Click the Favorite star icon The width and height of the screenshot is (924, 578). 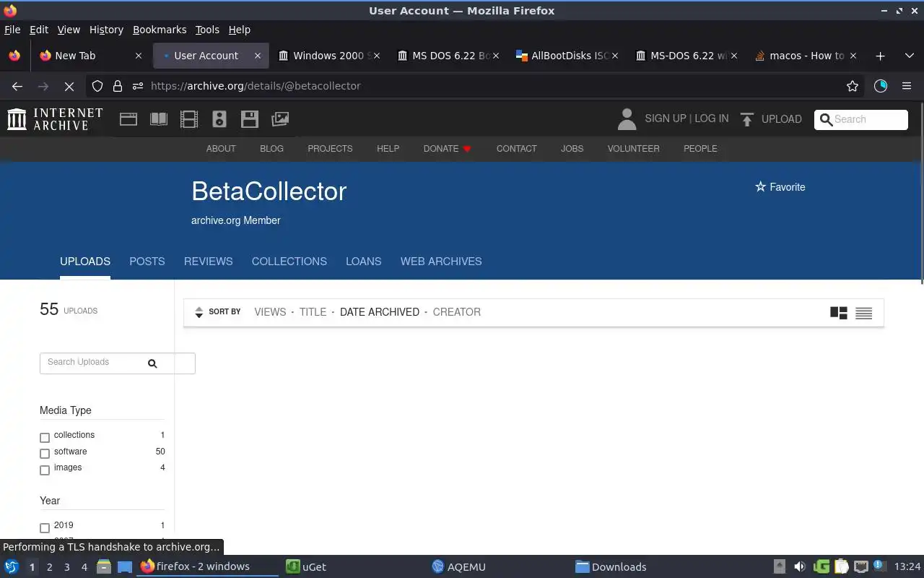760,187
